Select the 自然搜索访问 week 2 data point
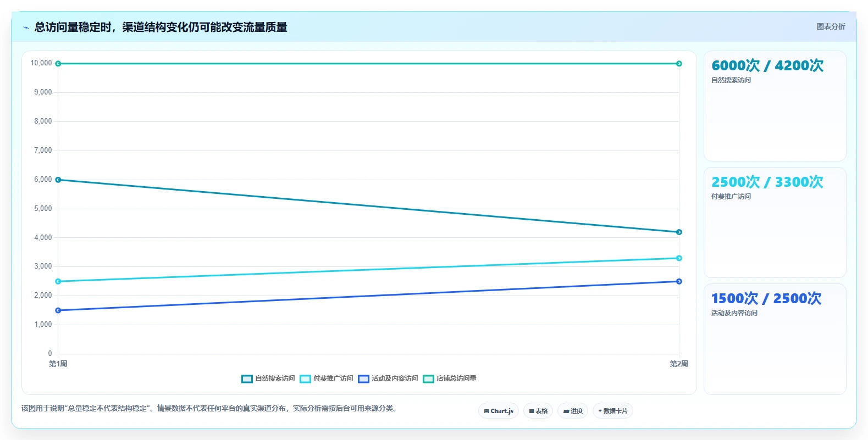The width and height of the screenshot is (868, 440). (x=679, y=232)
